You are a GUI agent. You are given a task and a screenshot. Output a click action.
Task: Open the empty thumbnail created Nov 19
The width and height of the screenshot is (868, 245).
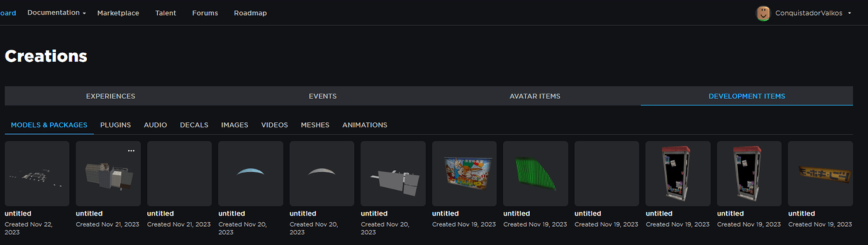pos(607,173)
